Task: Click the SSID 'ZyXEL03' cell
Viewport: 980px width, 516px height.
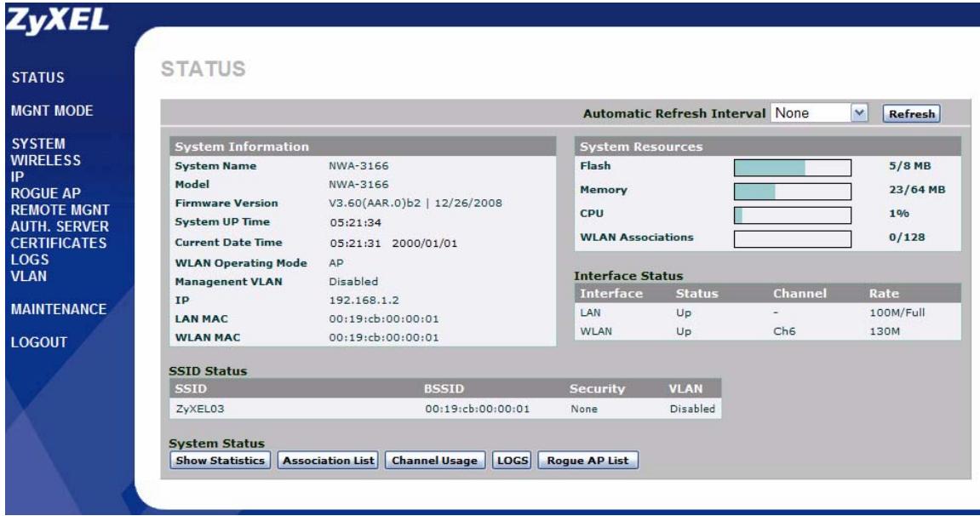Action: (x=200, y=410)
